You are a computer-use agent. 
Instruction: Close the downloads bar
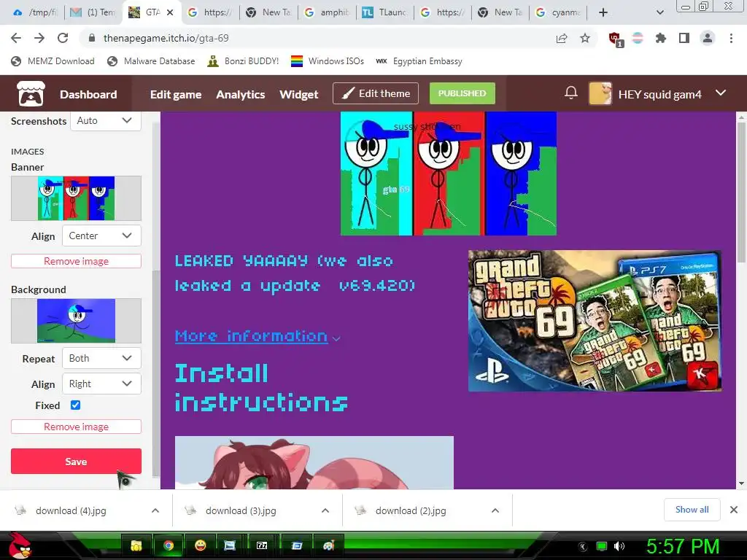pyautogui.click(x=734, y=510)
